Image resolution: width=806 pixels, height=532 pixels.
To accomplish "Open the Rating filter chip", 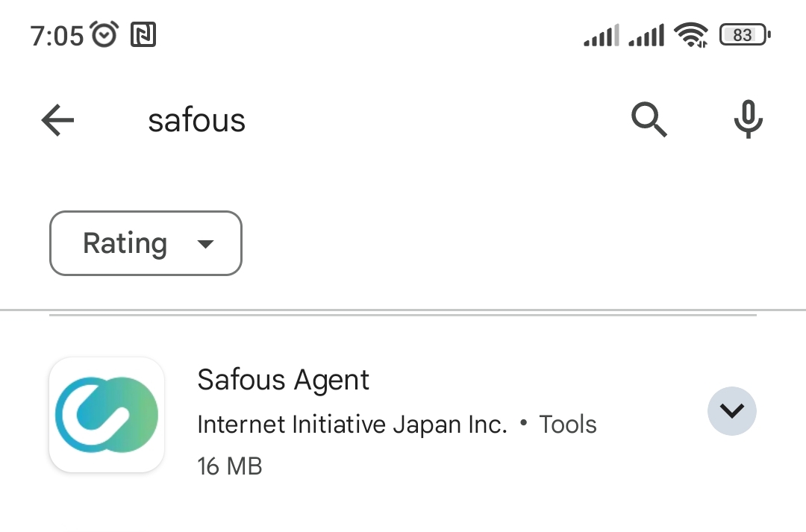I will (x=146, y=243).
